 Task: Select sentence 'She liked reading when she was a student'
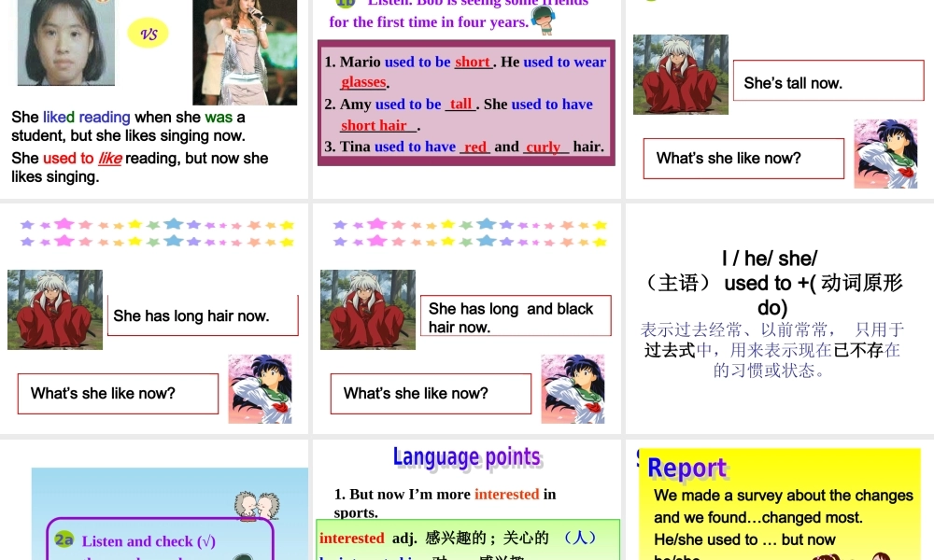pos(128,126)
